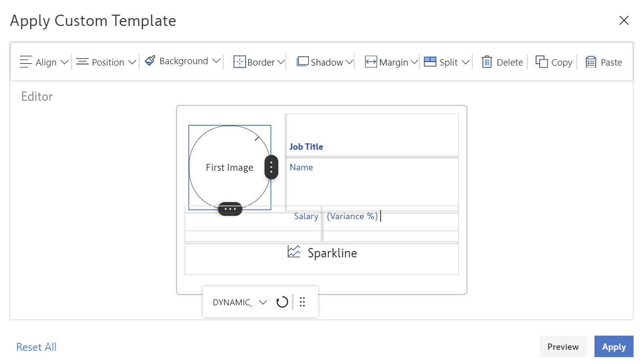
Task: Expand the Align dropdown
Action: (65, 63)
